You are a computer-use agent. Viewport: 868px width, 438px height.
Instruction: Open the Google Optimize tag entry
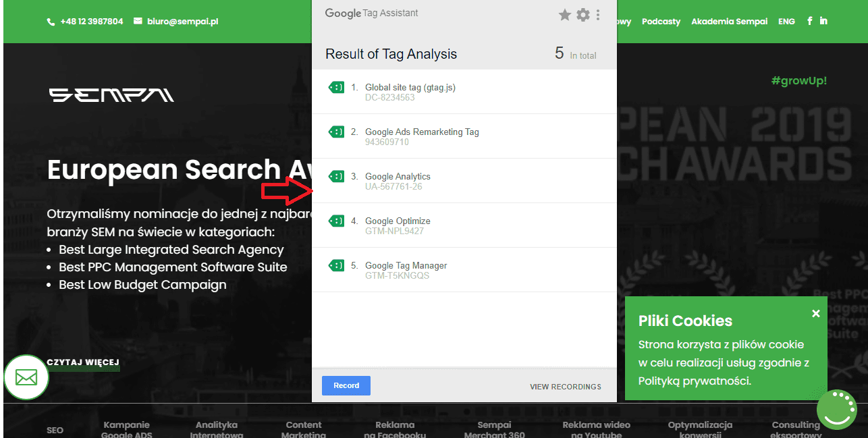pos(464,225)
